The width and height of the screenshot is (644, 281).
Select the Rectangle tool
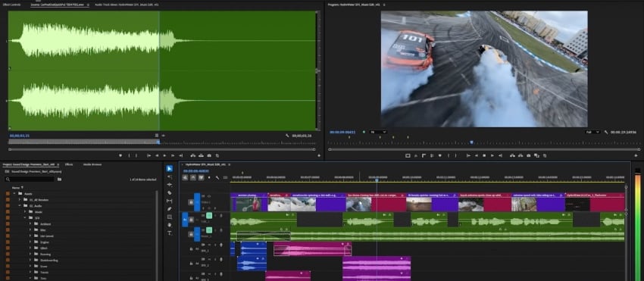pos(170,217)
